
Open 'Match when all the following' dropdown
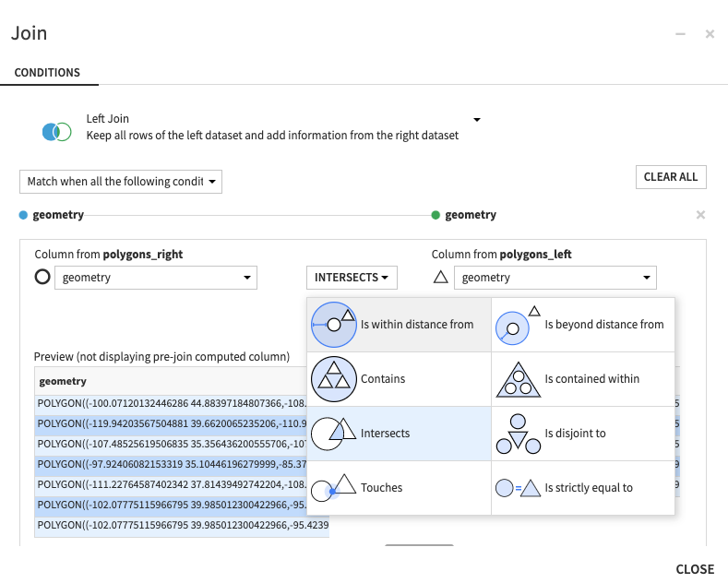(x=121, y=182)
